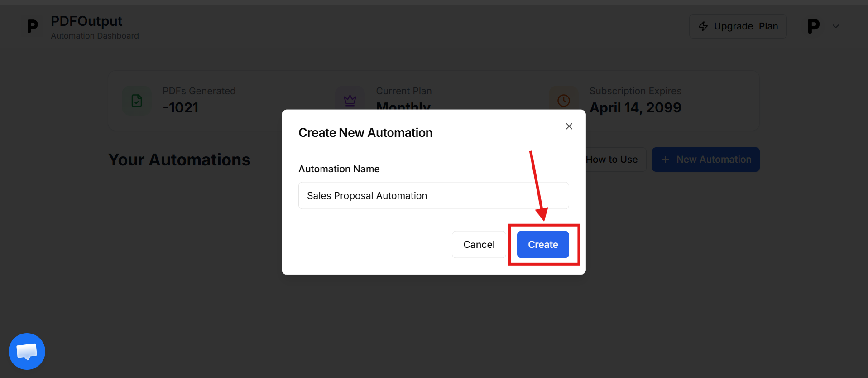Open the How to Use guide
Image resolution: width=868 pixels, height=378 pixels.
tap(612, 160)
